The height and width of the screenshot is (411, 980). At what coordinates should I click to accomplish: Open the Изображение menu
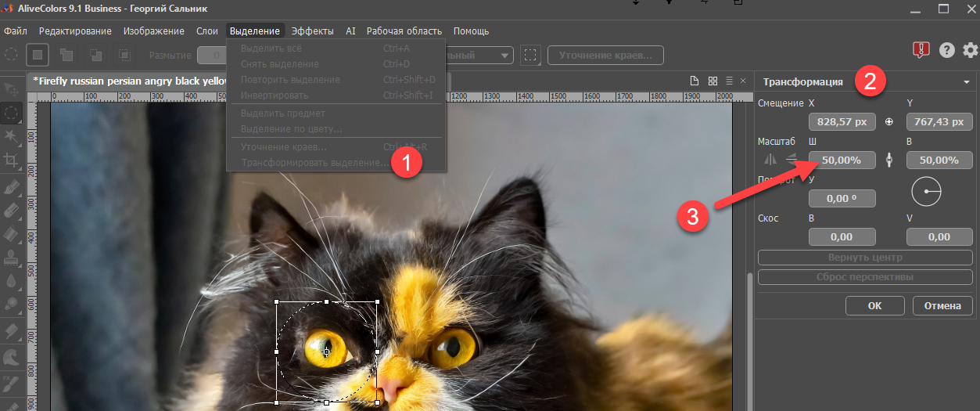pos(154,31)
